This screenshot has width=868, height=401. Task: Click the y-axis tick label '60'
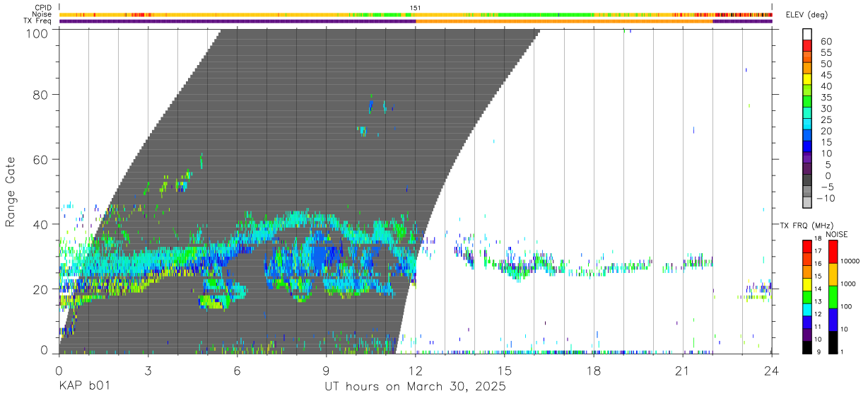point(41,159)
